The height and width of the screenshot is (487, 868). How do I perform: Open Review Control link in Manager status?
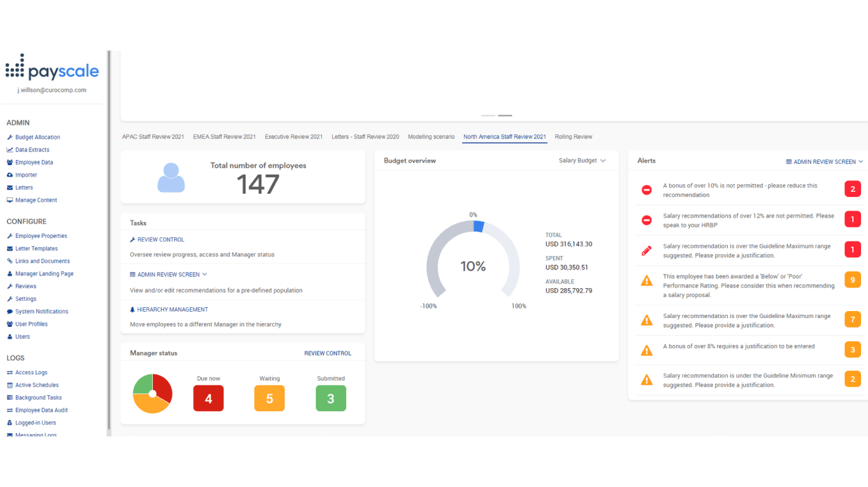328,353
